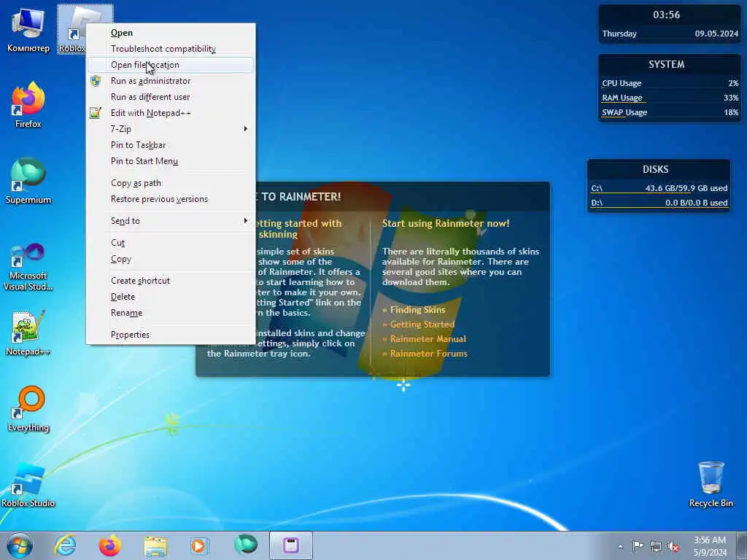
Task: Select the Firefox desktop shortcut
Action: point(28,105)
